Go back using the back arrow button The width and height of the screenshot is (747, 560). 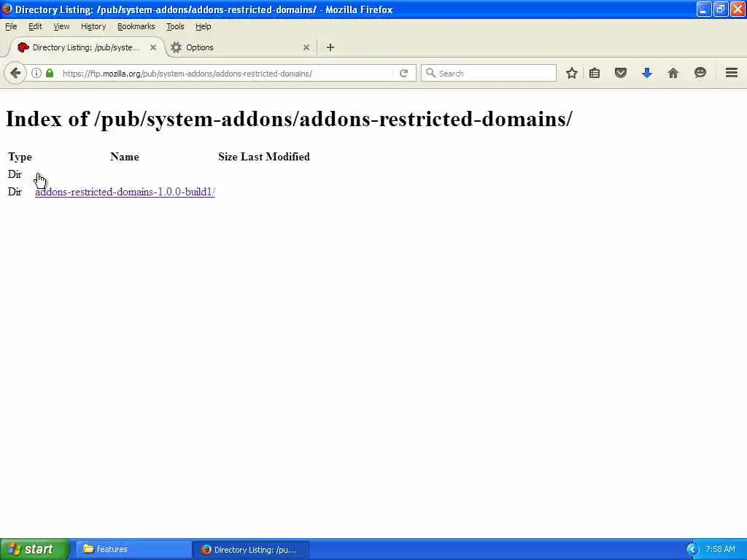15,74
